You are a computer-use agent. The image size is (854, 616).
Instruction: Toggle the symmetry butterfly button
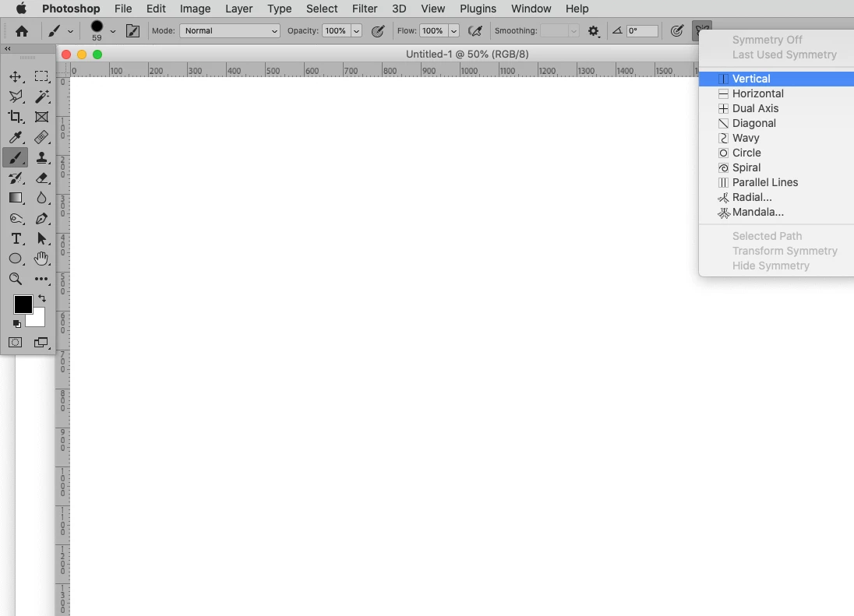coord(702,30)
